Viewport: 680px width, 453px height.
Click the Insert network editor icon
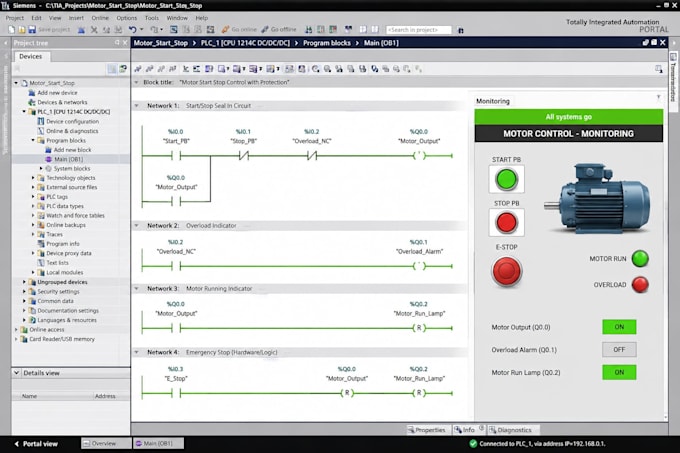click(138, 68)
